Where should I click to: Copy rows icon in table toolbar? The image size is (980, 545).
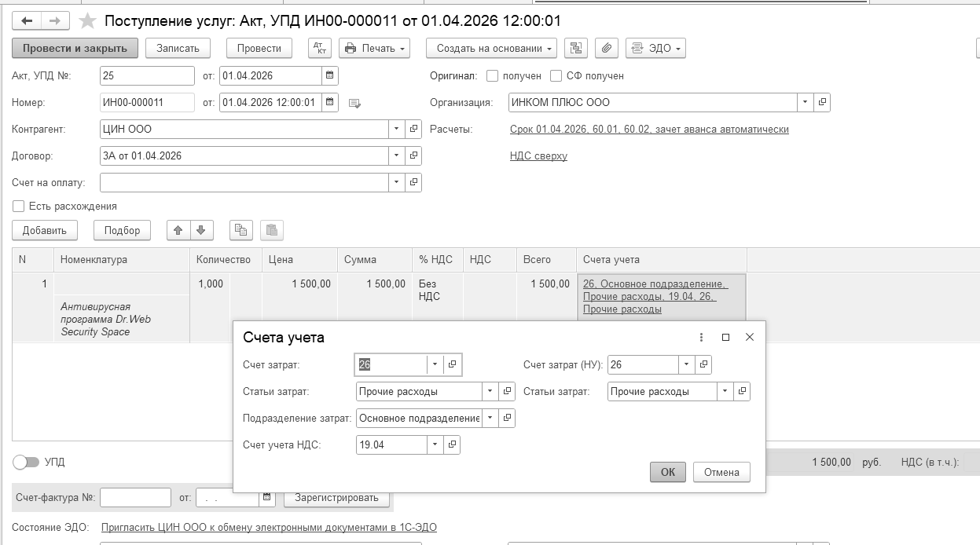pos(241,230)
